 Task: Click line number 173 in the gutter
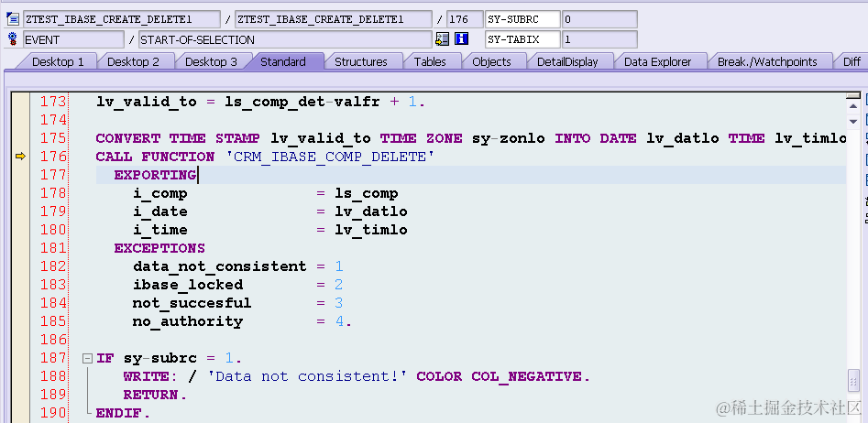(x=53, y=102)
